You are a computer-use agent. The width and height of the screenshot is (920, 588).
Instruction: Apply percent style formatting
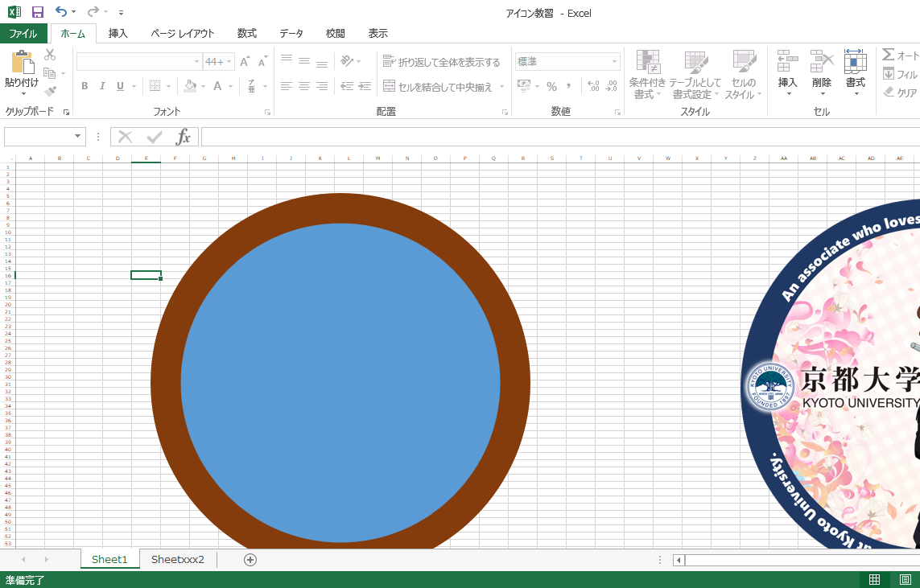click(552, 85)
